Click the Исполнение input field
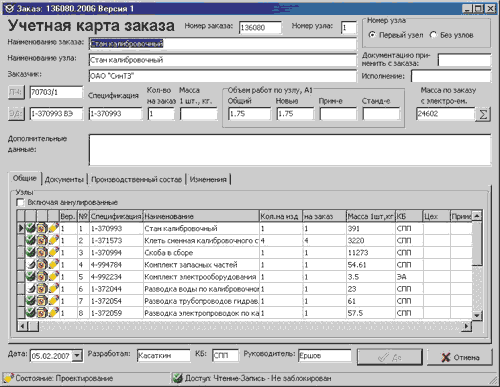This screenshot has height=387, width=500. [x=451, y=76]
